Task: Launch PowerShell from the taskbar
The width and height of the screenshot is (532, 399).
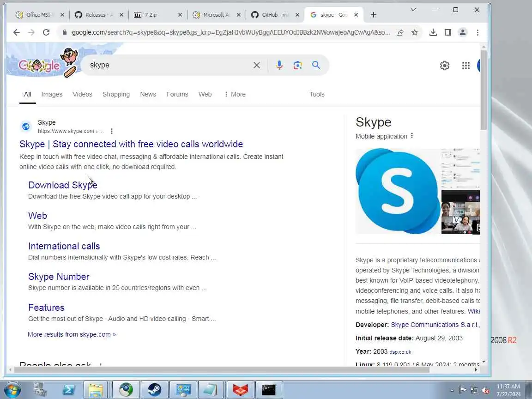Action: coord(69,390)
